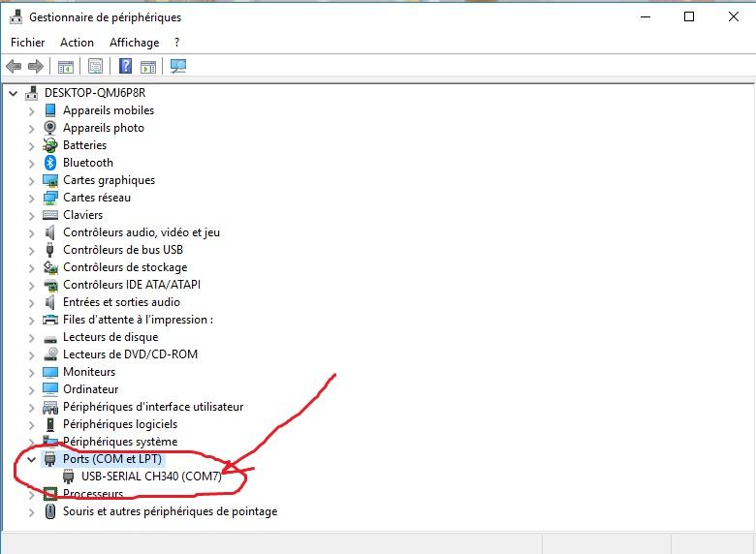This screenshot has width=756, height=554.
Task: Click the Appareils photo webcam icon
Action: point(50,128)
